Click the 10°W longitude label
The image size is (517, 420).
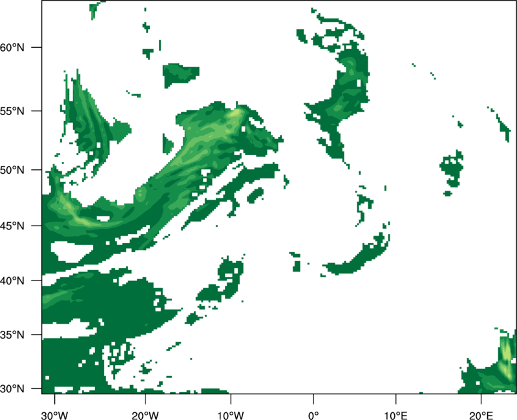click(230, 415)
